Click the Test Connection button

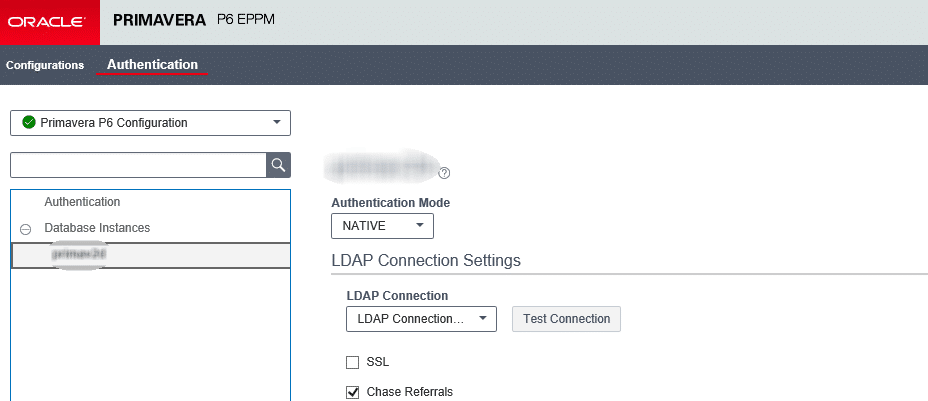(x=566, y=319)
